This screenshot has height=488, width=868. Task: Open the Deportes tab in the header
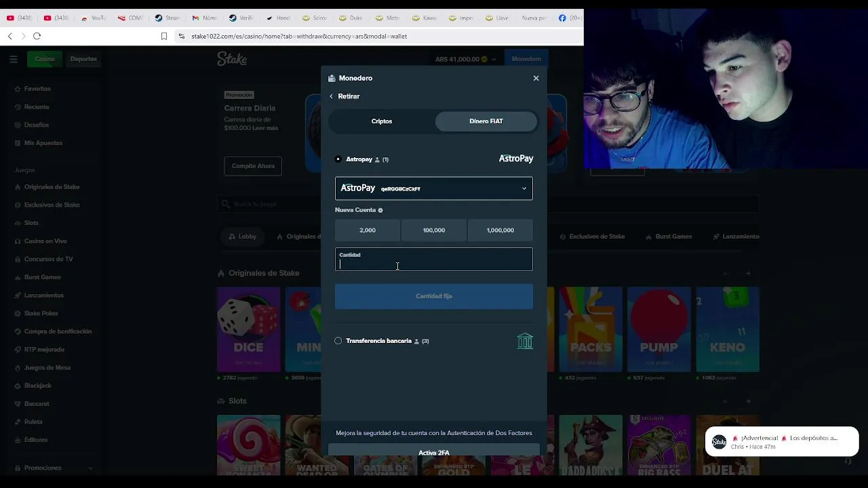83,59
